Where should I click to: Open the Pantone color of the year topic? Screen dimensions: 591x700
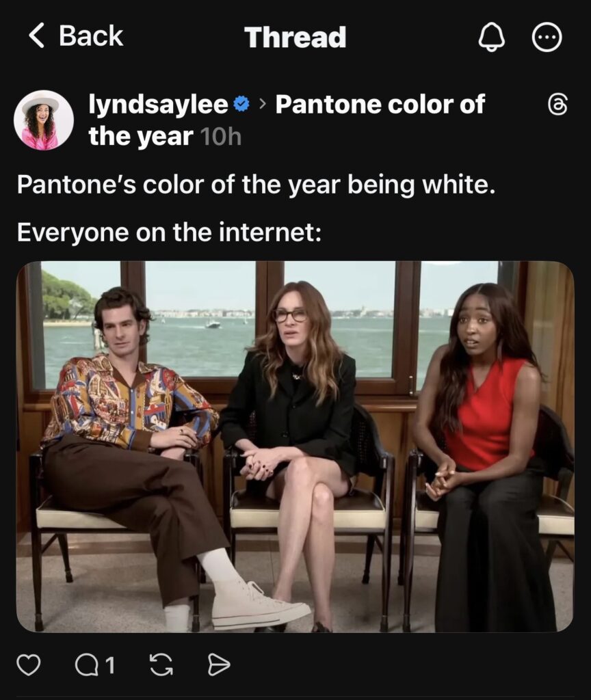point(287,120)
